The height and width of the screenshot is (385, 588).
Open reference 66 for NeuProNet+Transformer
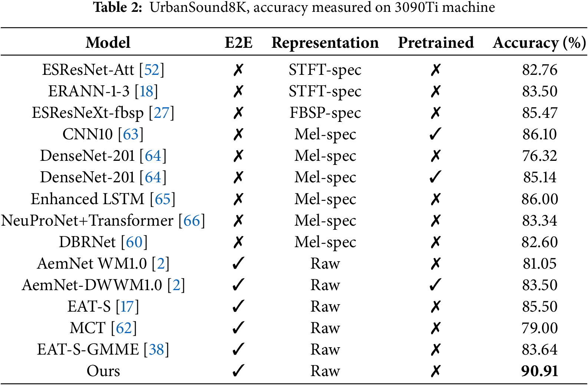[x=191, y=220]
